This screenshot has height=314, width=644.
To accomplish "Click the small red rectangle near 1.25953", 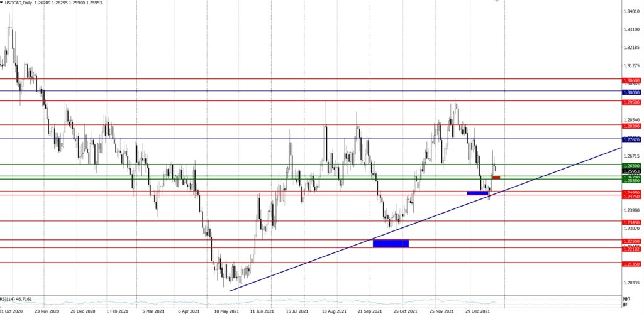I will (x=496, y=178).
